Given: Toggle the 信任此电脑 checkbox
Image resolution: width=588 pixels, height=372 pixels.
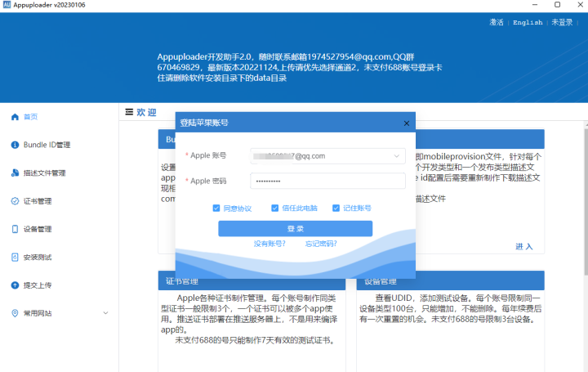Looking at the screenshot, I should (x=275, y=208).
